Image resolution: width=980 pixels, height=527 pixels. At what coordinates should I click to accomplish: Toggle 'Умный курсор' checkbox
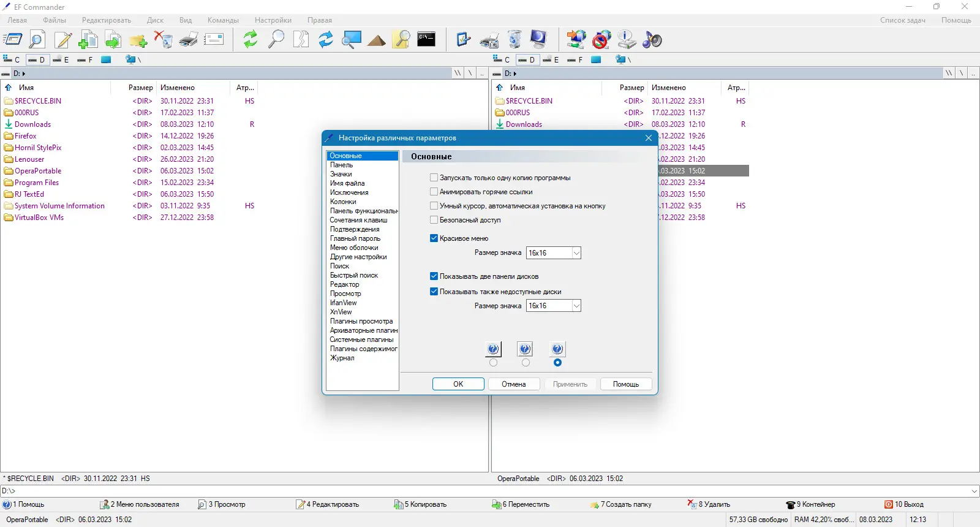point(434,206)
